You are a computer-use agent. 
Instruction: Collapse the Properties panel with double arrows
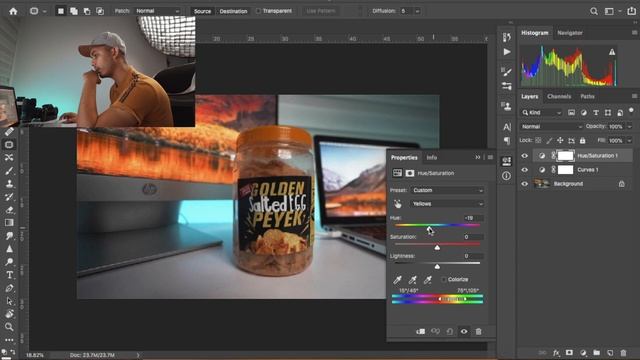pyautogui.click(x=478, y=157)
